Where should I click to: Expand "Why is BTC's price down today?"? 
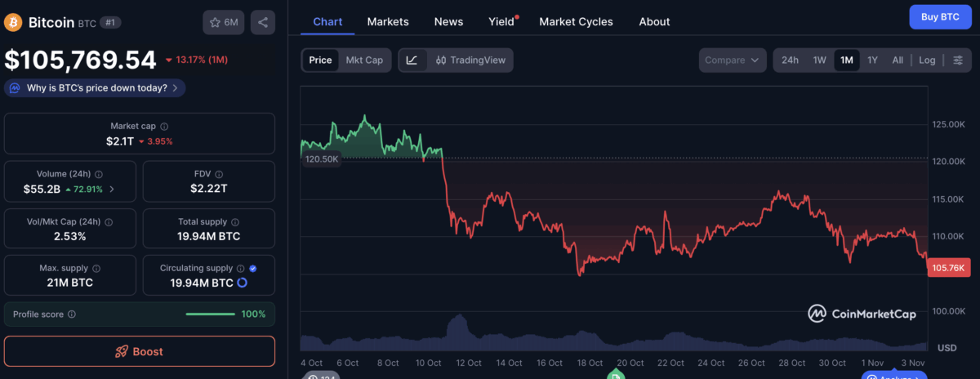(95, 87)
